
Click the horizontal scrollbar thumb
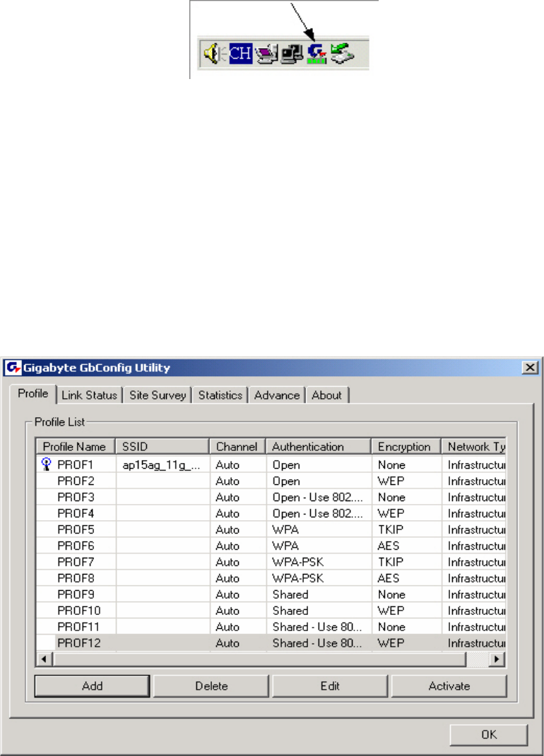tap(260, 659)
